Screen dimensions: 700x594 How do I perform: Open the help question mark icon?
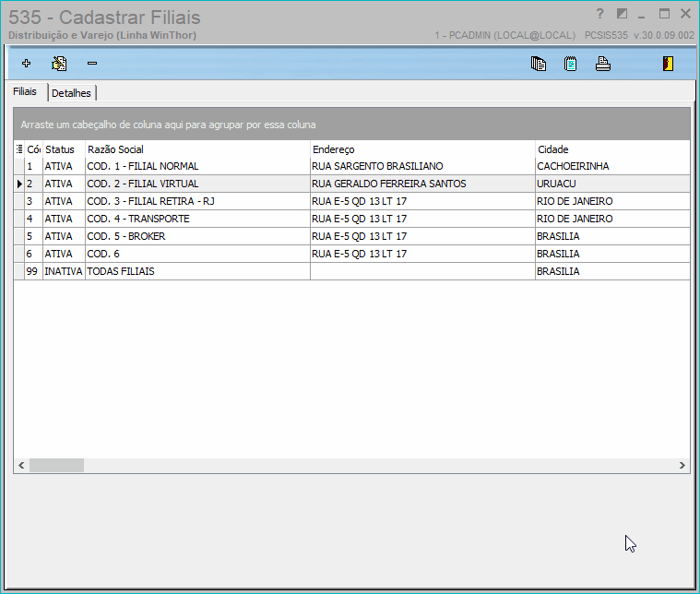(x=599, y=14)
